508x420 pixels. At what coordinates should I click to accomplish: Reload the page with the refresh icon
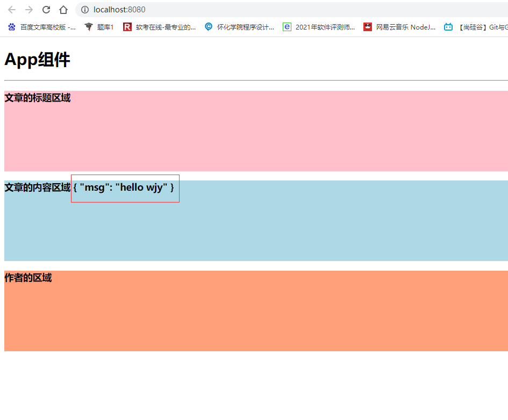(46, 10)
